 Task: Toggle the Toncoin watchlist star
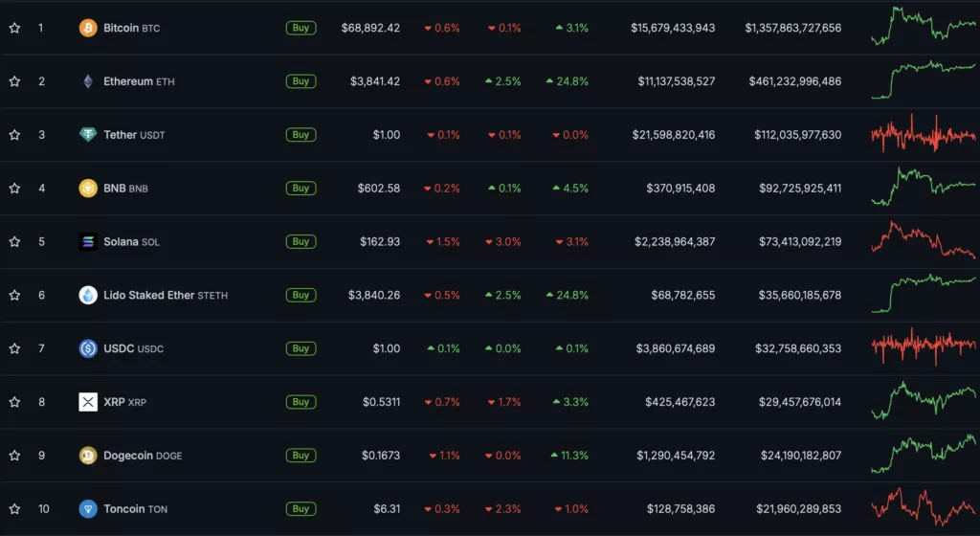14,508
